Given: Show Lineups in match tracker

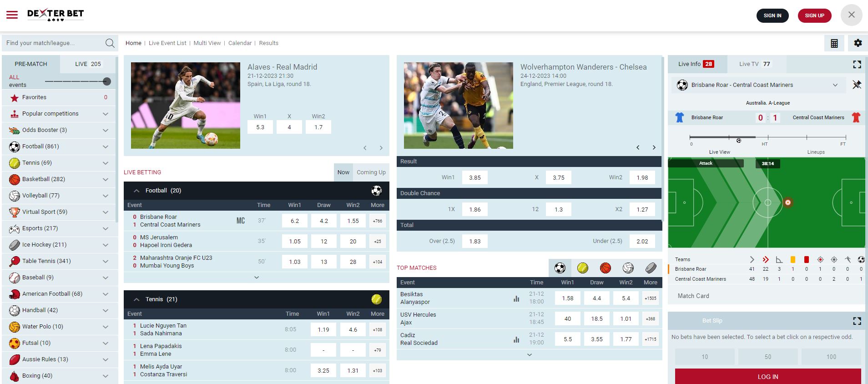Looking at the screenshot, I should pos(816,152).
